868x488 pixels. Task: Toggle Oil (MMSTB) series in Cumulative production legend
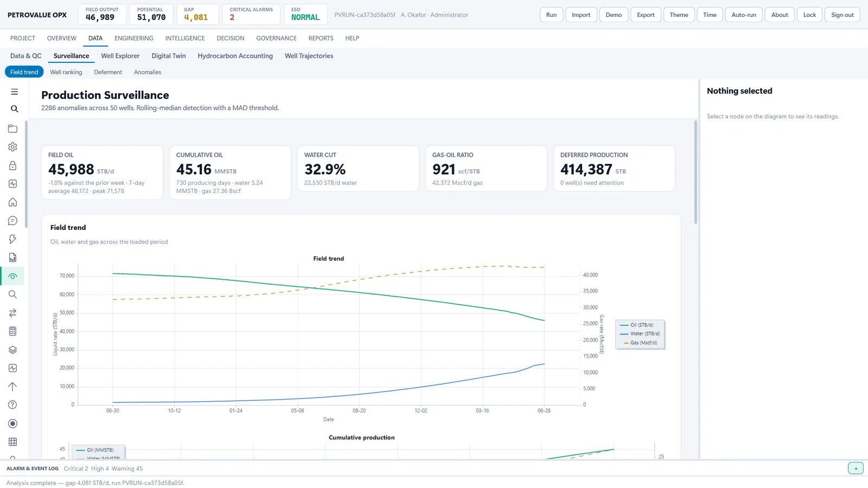pyautogui.click(x=95, y=450)
